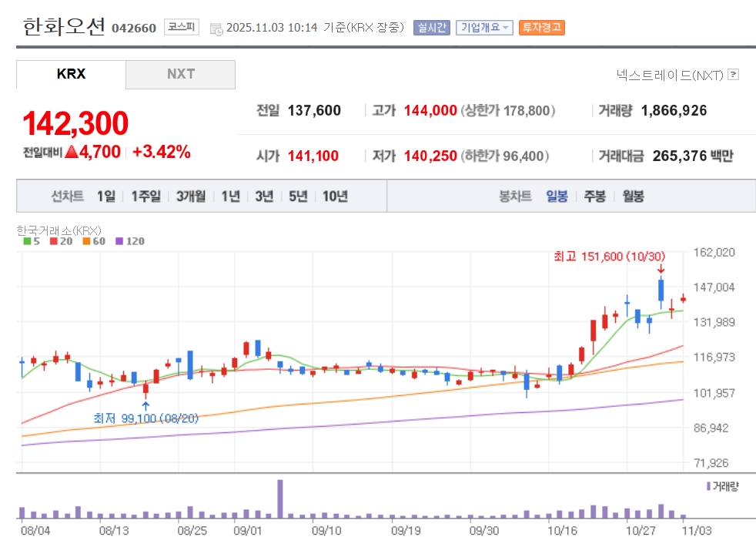
Task: Select the 1년 line chart period
Action: click(230, 196)
